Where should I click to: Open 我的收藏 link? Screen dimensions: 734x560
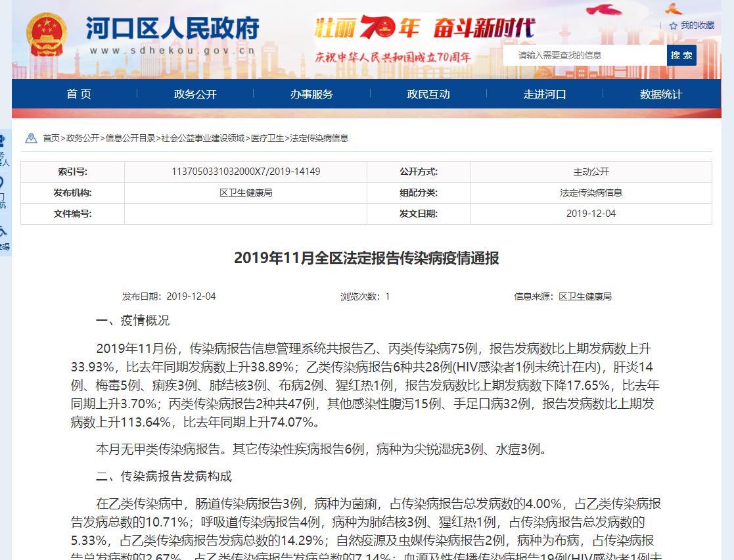point(697,26)
